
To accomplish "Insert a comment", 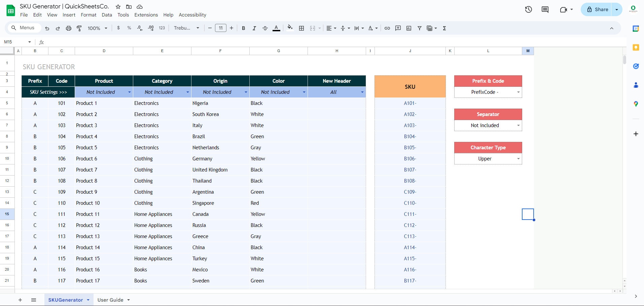I will tap(398, 28).
